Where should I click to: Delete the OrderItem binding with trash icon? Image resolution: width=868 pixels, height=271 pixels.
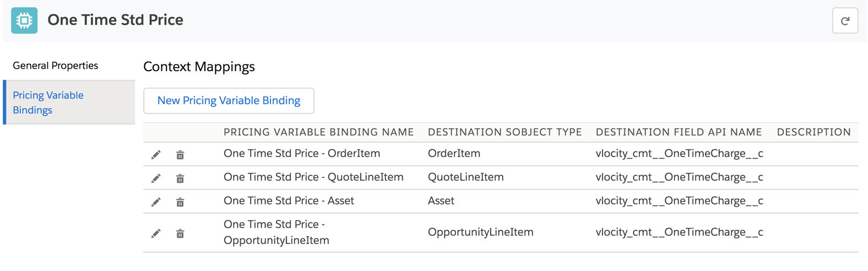[x=180, y=155]
